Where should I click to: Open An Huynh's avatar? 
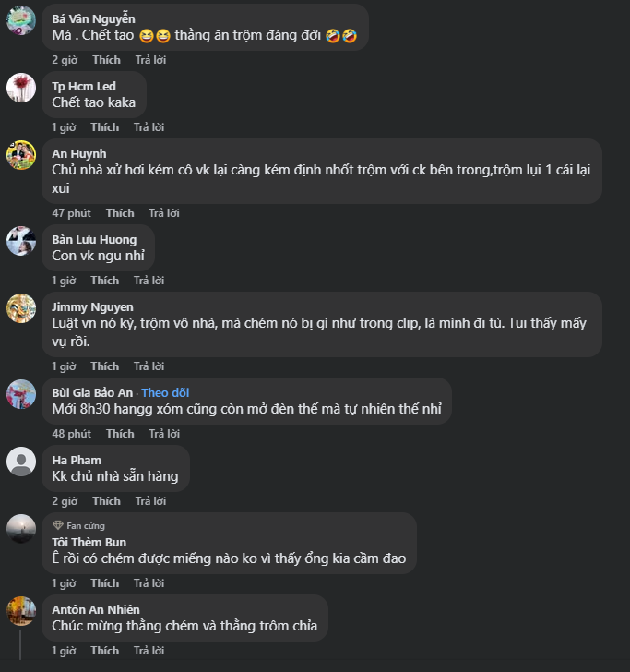click(21, 155)
